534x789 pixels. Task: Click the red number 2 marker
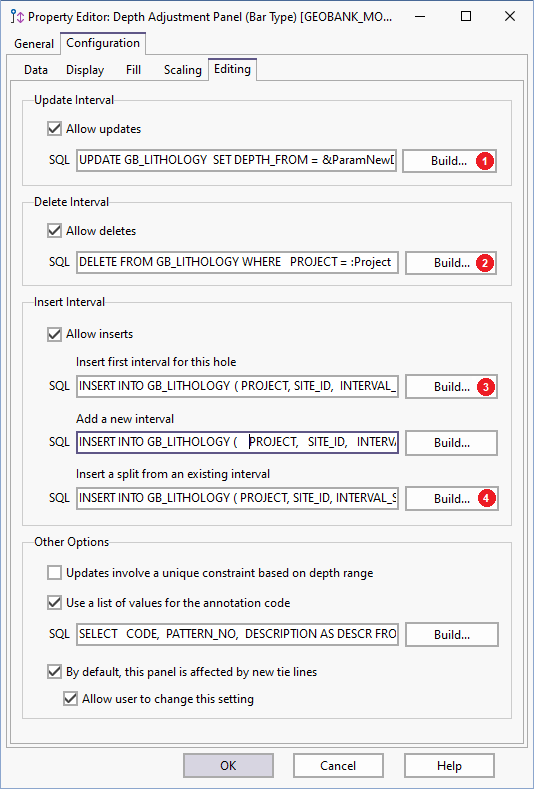pyautogui.click(x=485, y=263)
